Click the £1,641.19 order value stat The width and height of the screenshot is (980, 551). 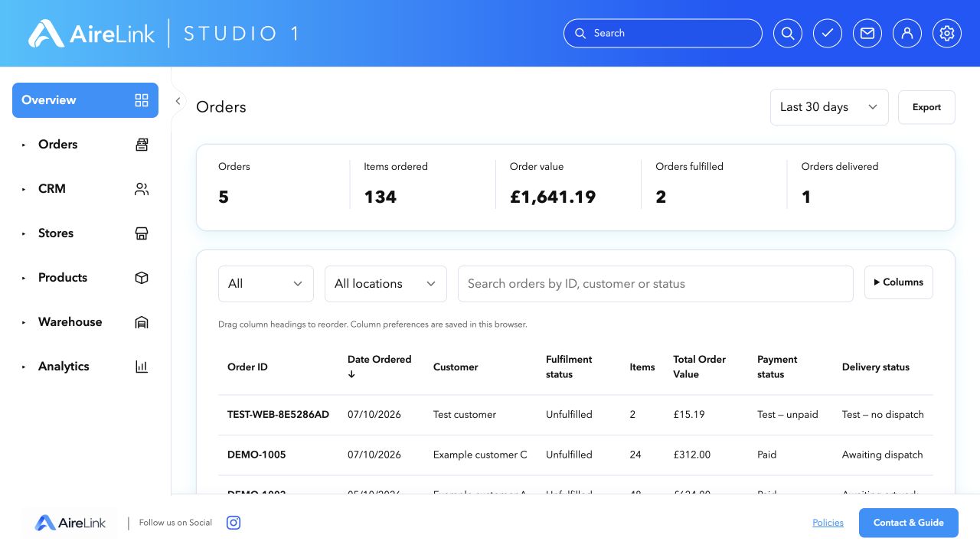click(553, 197)
